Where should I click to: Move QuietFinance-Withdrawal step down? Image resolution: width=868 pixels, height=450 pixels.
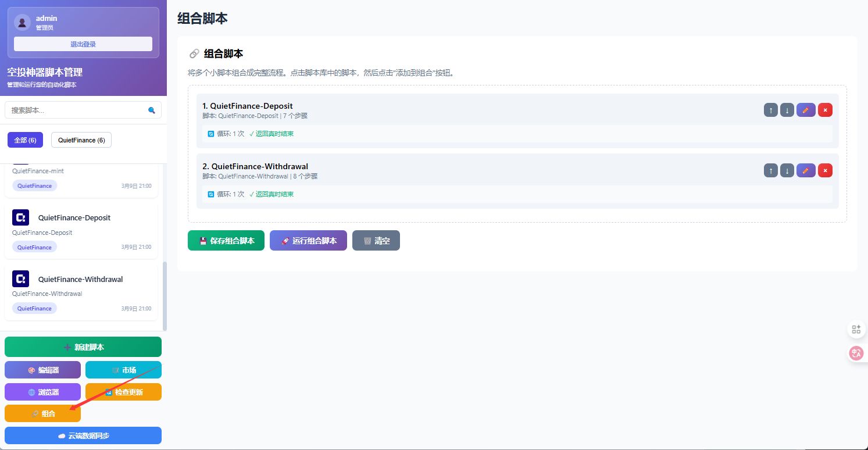[x=787, y=170]
